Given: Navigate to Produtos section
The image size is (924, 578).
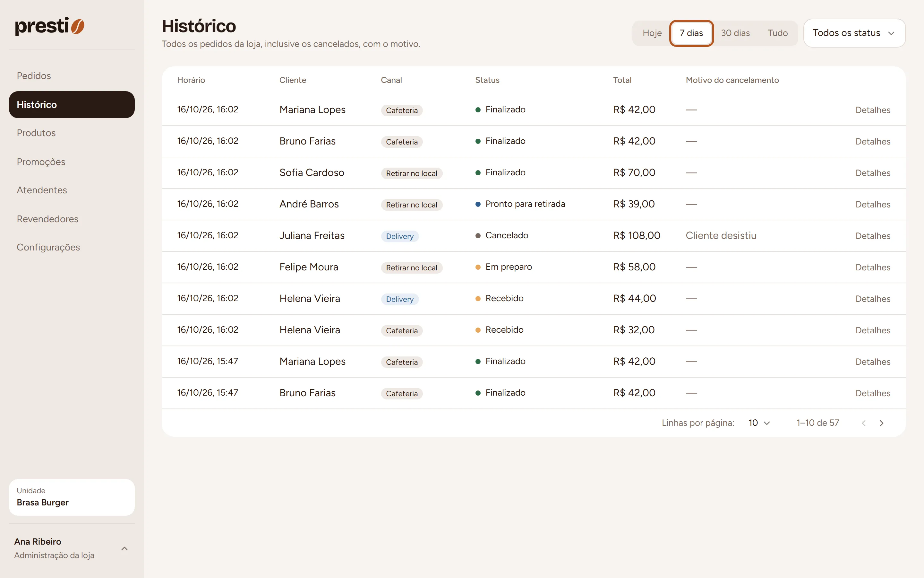Looking at the screenshot, I should (72, 133).
